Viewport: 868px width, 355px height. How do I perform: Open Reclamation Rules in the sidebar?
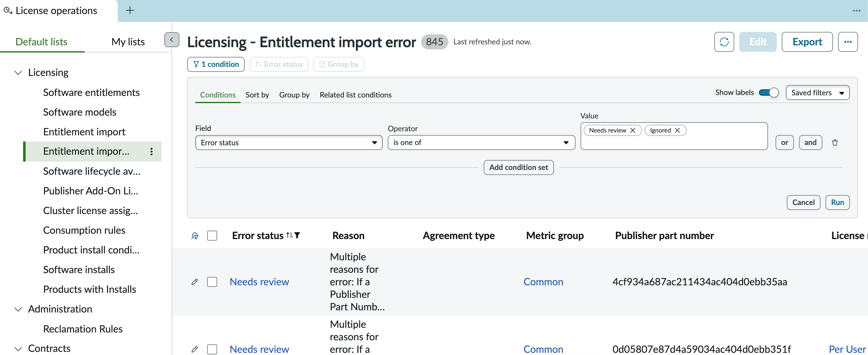83,329
